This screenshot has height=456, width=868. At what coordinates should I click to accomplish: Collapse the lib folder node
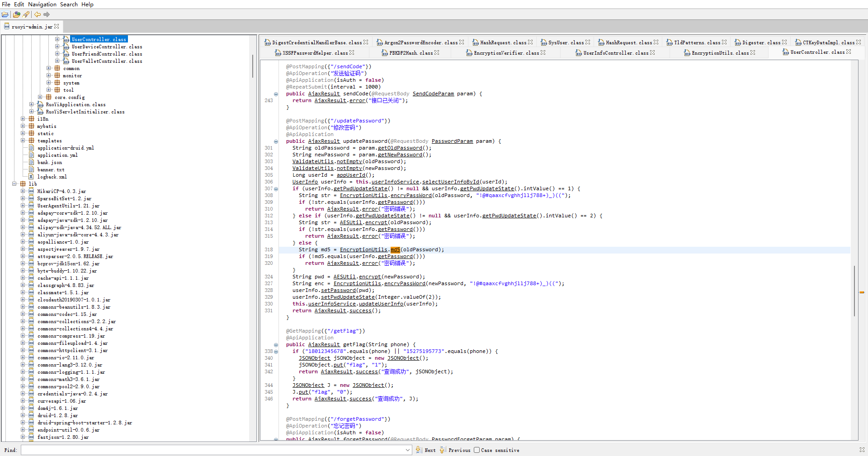(14, 183)
